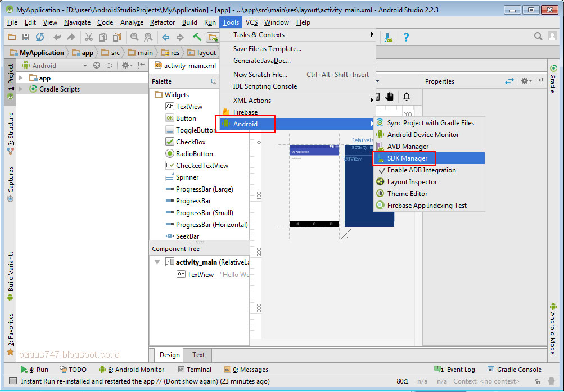Click the notification bell icon in designer
Screen dimensions: 564x392
[x=407, y=96]
